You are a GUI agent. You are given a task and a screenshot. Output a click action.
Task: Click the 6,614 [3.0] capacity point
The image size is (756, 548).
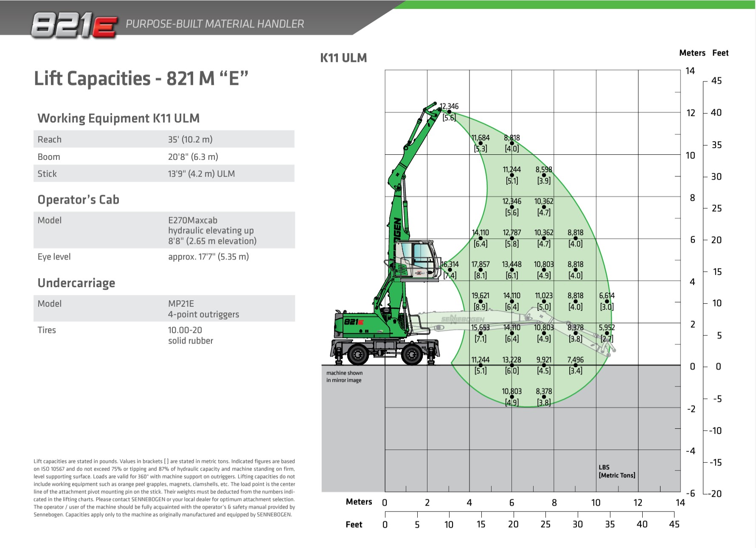coord(607,301)
